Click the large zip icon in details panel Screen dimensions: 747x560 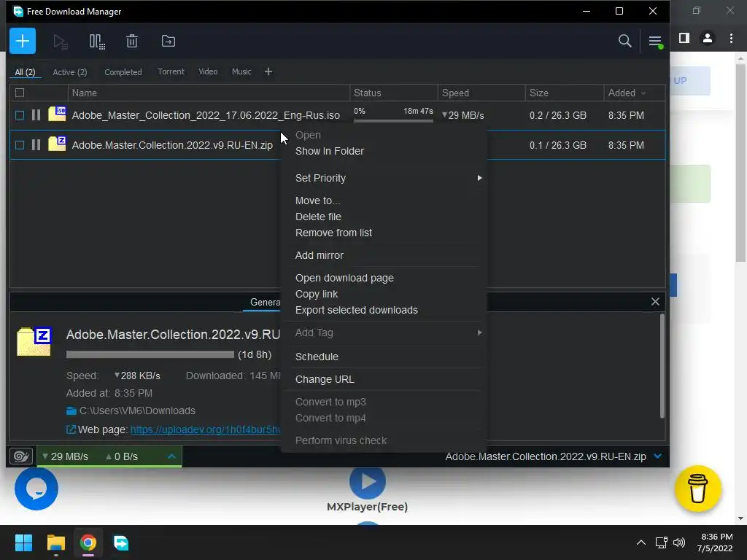click(x=34, y=341)
